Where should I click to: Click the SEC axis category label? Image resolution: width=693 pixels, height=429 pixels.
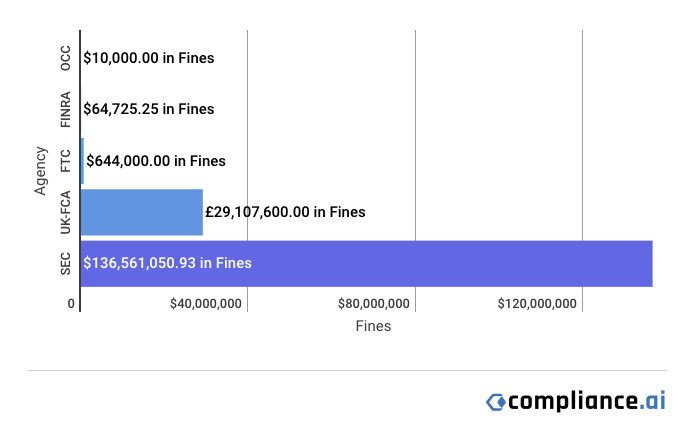tap(65, 264)
